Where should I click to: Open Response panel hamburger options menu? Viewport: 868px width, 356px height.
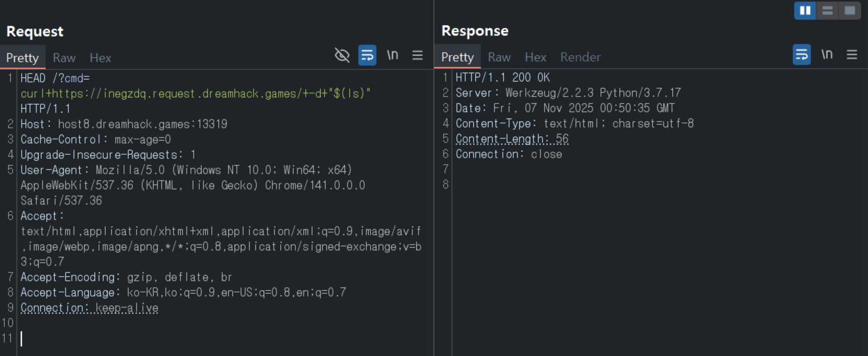(x=852, y=55)
